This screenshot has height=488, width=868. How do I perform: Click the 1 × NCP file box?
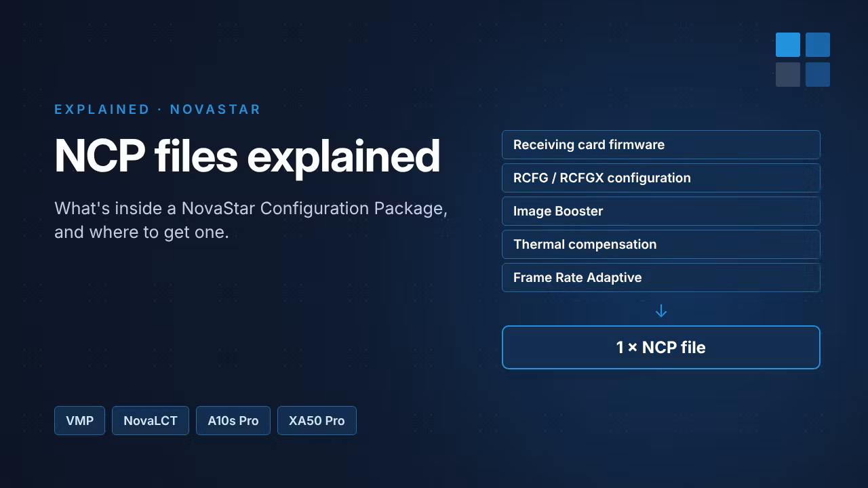pos(661,347)
